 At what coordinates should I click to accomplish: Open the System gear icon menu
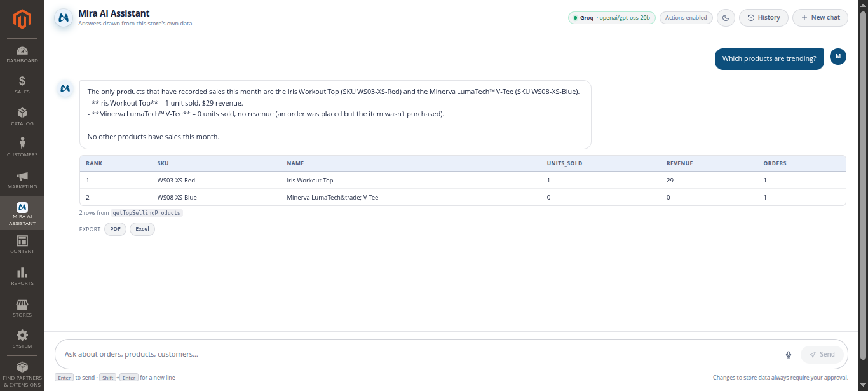coord(22,340)
